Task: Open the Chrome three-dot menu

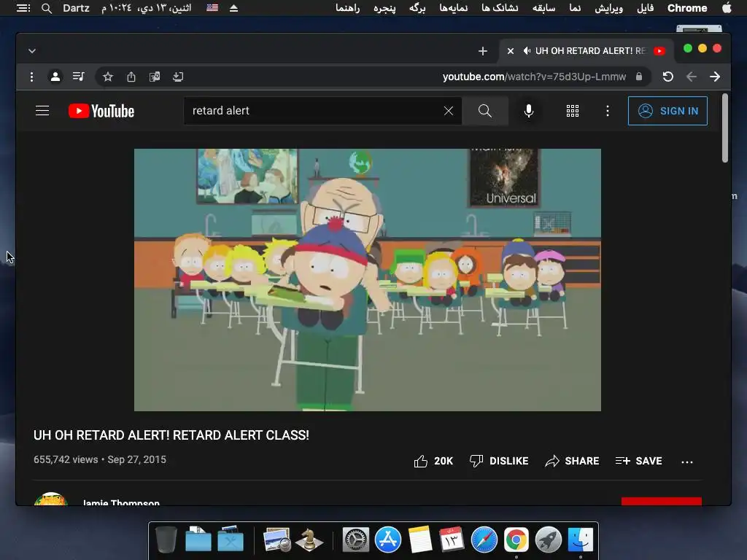Action: tap(31, 77)
